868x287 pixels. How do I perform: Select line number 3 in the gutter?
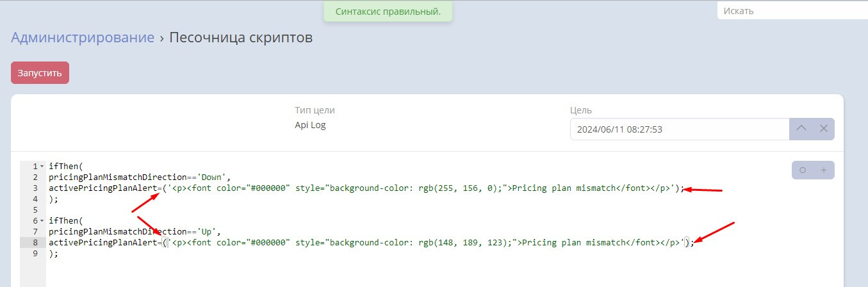click(35, 188)
